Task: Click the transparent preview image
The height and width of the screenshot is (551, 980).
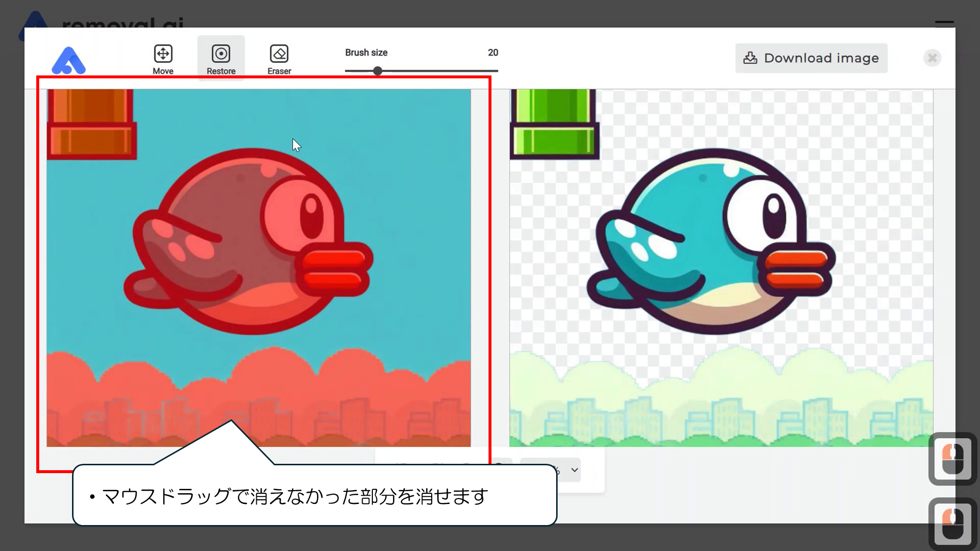Action: 721,268
